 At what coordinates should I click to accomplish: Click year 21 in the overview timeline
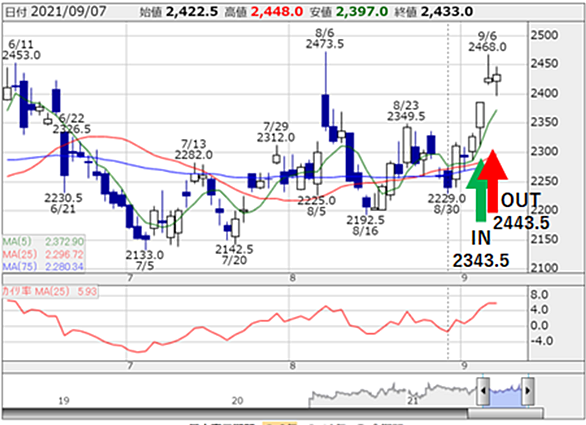(413, 401)
